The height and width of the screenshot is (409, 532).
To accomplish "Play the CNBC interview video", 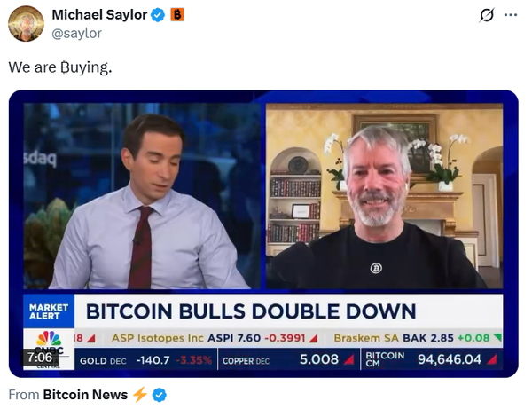I will pos(263,233).
